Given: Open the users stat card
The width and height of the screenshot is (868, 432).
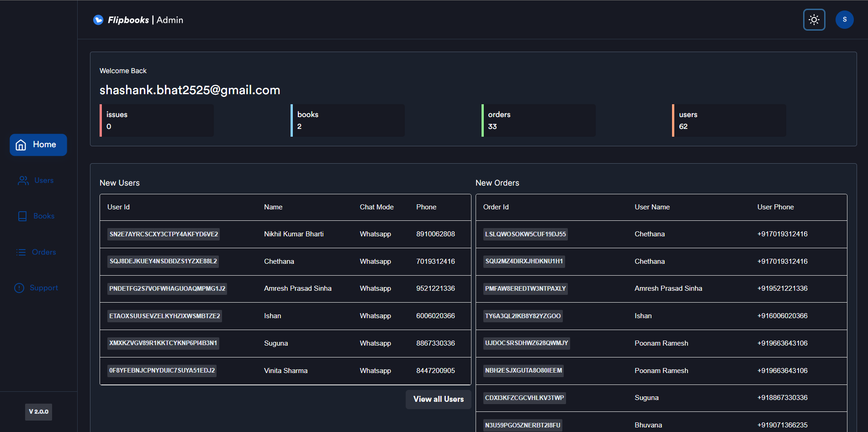Looking at the screenshot, I should point(729,120).
